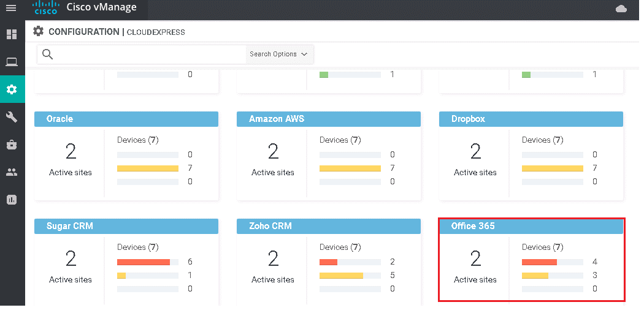Expand the Search Options dropdown
This screenshot has width=644, height=313.
(x=279, y=54)
